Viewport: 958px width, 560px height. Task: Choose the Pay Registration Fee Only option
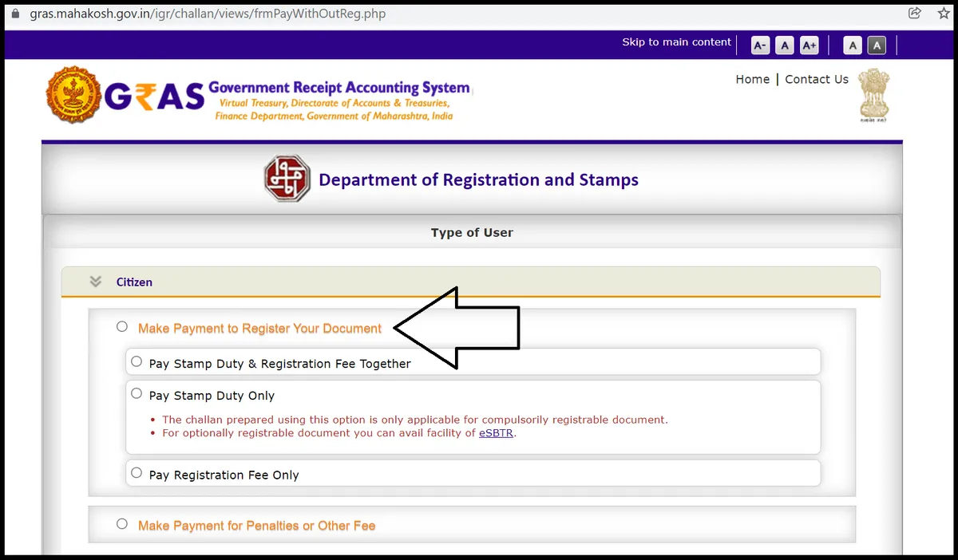tap(137, 472)
